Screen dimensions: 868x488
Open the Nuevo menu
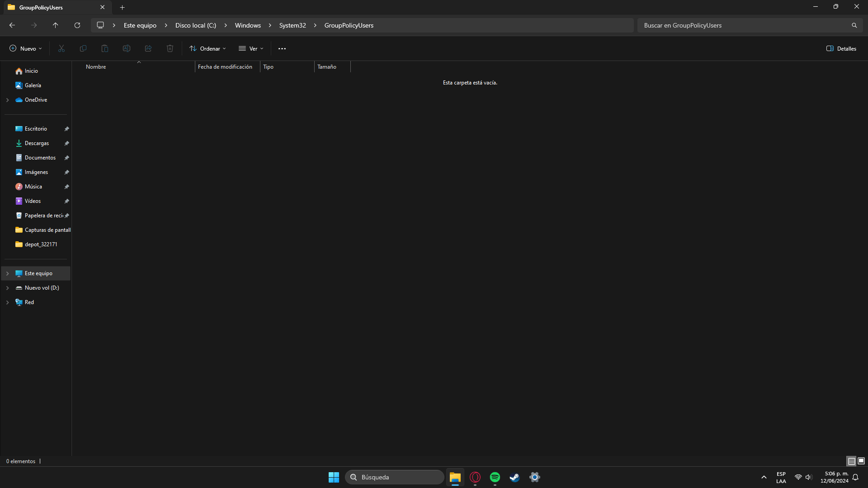coord(26,49)
